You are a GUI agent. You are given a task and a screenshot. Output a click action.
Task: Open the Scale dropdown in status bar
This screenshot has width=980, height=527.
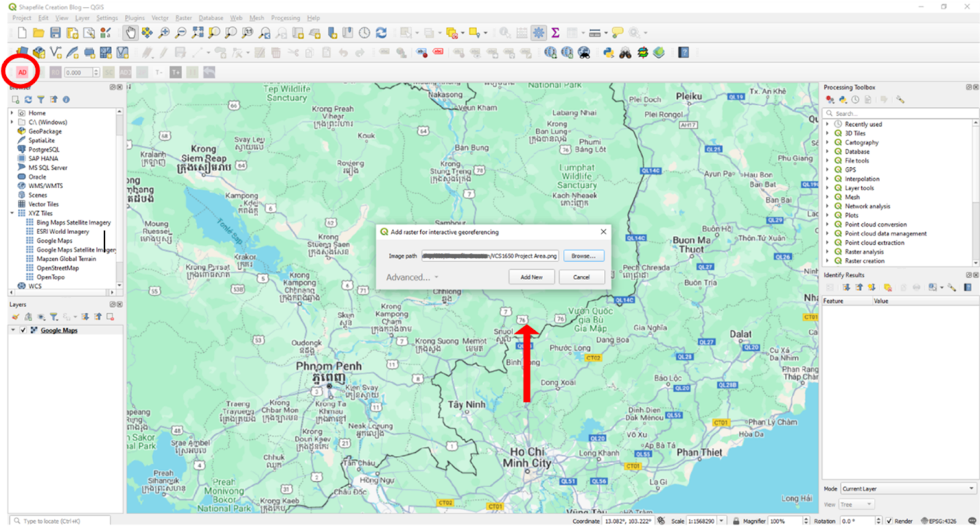point(722,521)
